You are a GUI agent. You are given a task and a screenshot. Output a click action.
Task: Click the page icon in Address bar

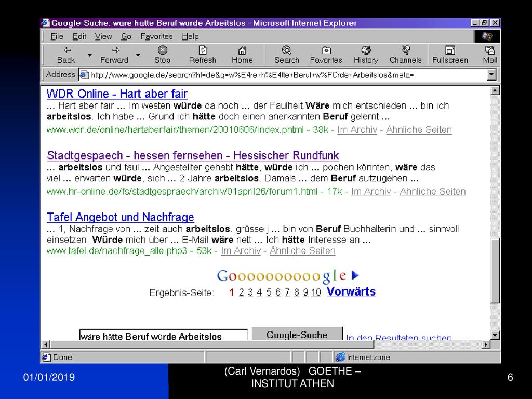point(84,75)
